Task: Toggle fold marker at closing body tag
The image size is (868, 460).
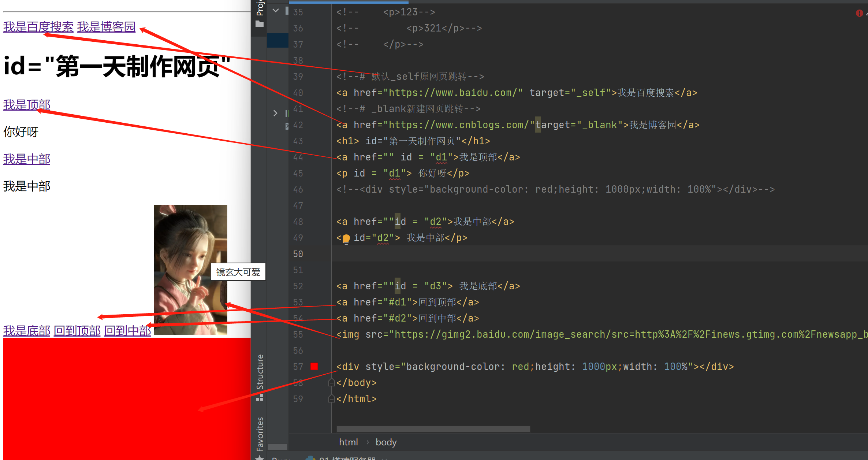Action: tap(332, 383)
